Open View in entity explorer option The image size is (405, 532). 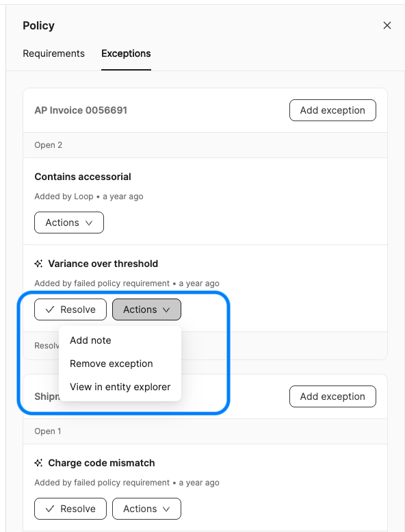point(120,387)
